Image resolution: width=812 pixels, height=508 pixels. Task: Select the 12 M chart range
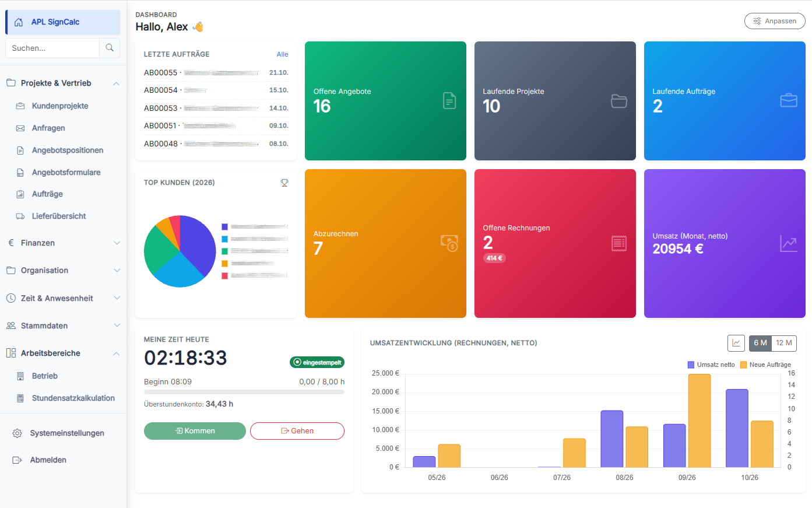click(x=784, y=343)
